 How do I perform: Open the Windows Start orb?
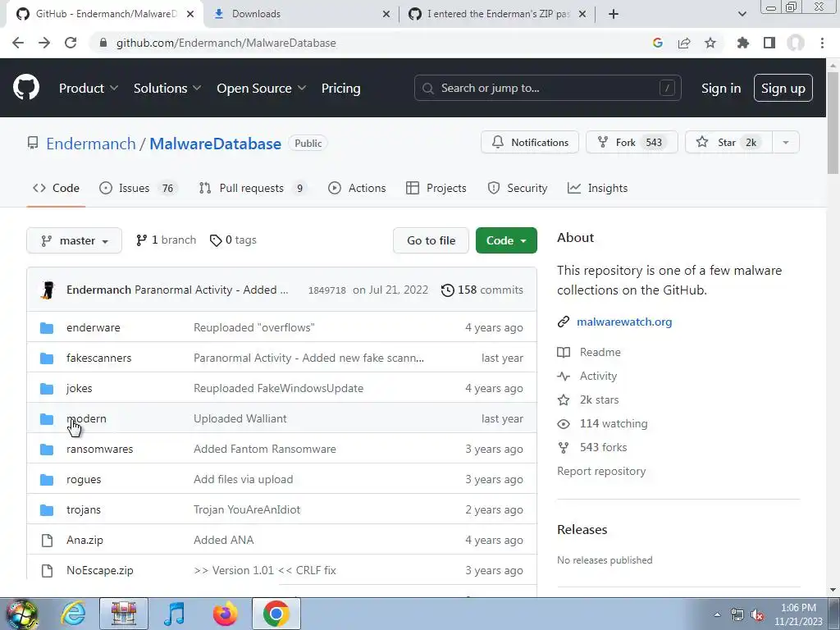[21, 614]
